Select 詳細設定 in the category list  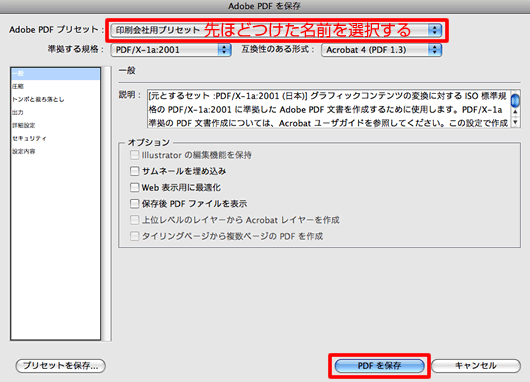(x=55, y=125)
